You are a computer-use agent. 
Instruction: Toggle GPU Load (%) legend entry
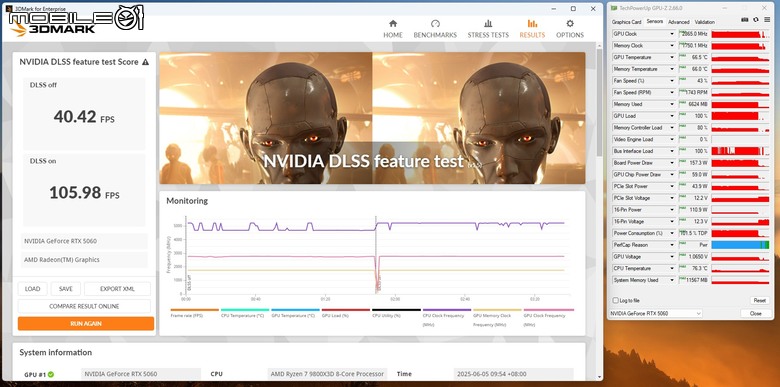pyautogui.click(x=345, y=313)
